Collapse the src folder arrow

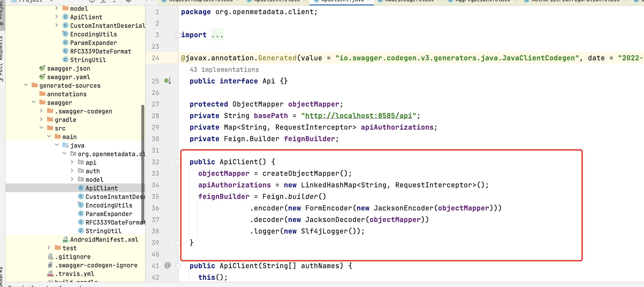pyautogui.click(x=42, y=128)
